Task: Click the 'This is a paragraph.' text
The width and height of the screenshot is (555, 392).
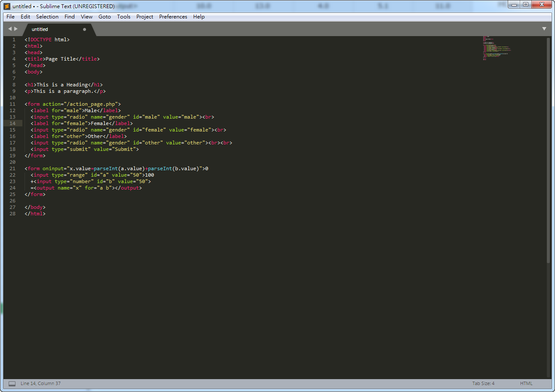Action: coord(63,91)
